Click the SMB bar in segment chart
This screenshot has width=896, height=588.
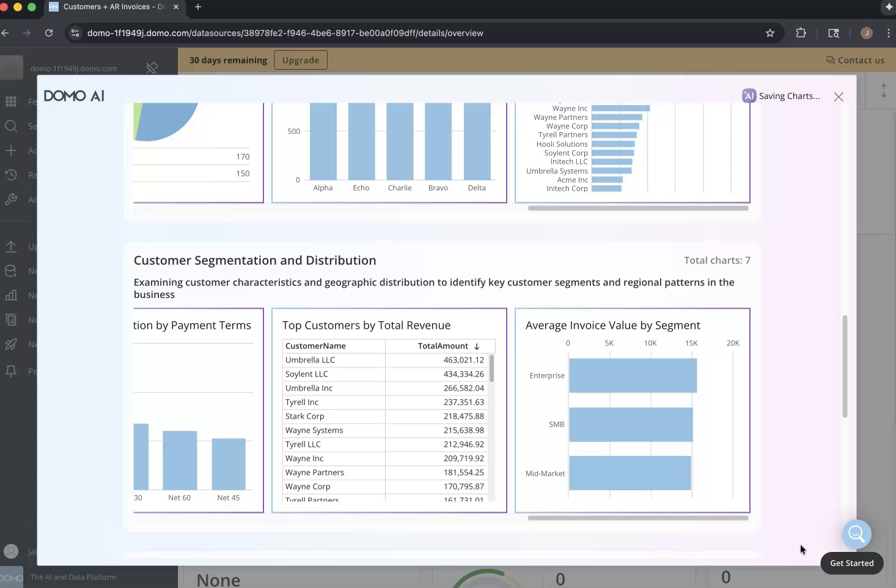pyautogui.click(x=631, y=424)
